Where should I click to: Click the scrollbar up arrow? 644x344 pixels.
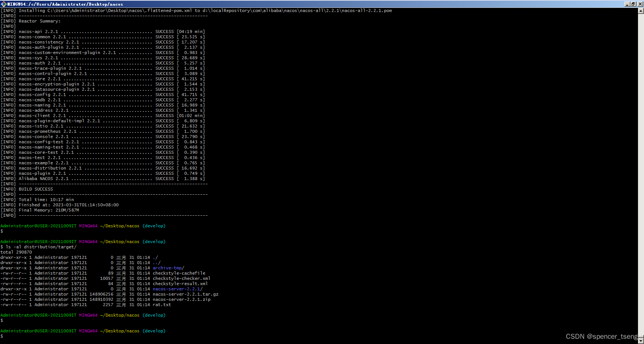pyautogui.click(x=641, y=10)
